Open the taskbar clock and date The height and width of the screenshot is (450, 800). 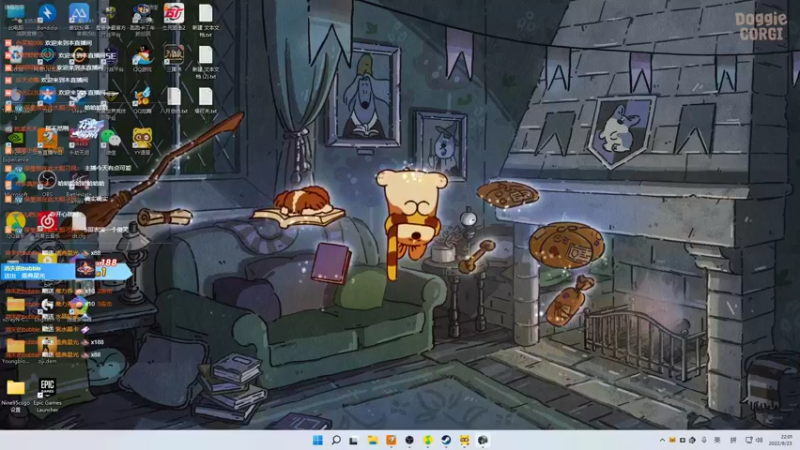[x=781, y=440]
